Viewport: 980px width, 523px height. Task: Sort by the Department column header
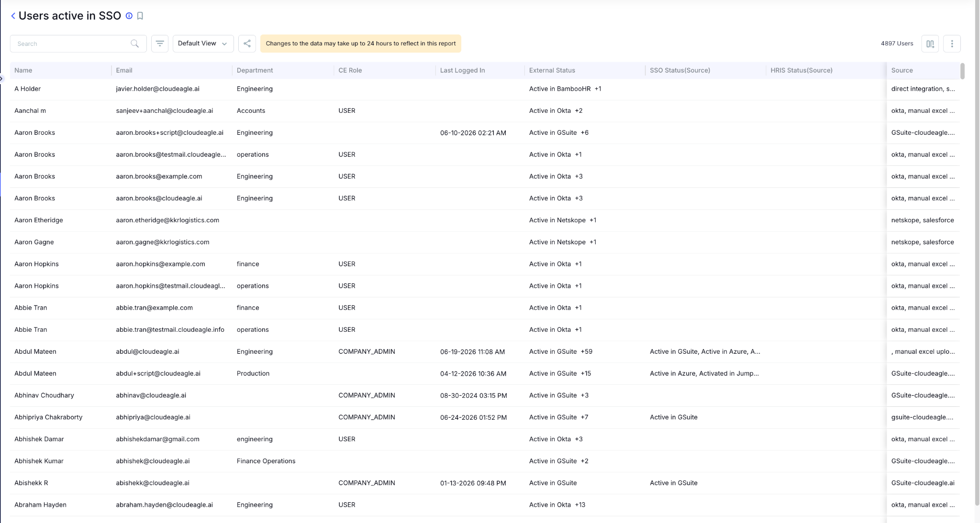point(255,70)
